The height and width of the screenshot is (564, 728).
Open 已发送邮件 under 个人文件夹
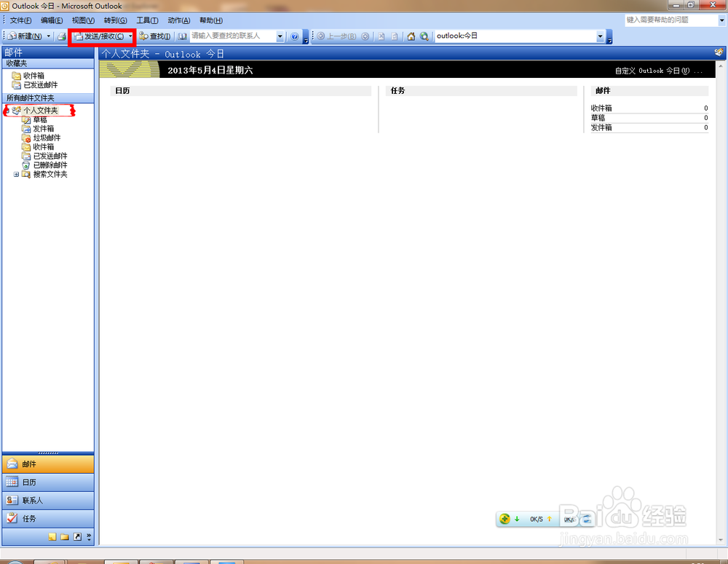point(50,156)
